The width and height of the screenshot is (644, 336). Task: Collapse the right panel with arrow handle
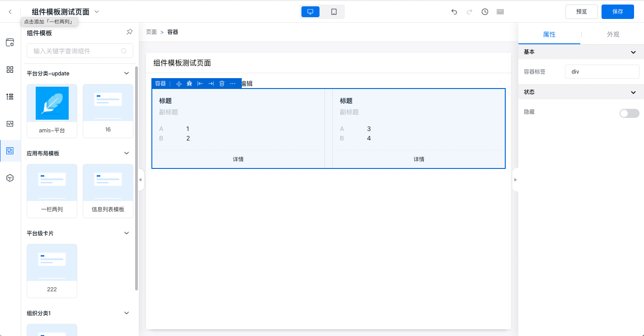515,180
